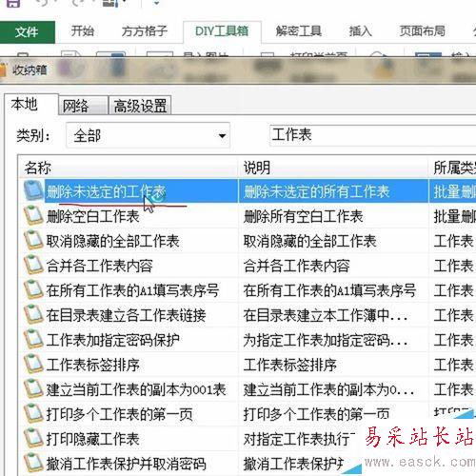
Task: Switch to the 方方格子 ribbon tab
Action: [x=145, y=31]
